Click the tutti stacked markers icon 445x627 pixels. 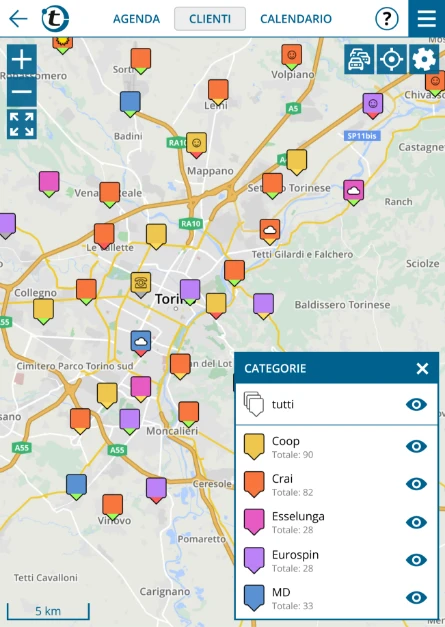coord(254,404)
